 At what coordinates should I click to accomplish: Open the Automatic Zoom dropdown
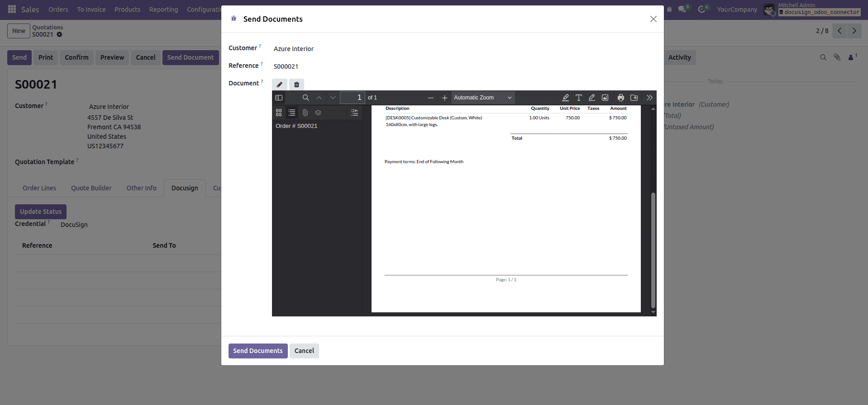pyautogui.click(x=483, y=98)
